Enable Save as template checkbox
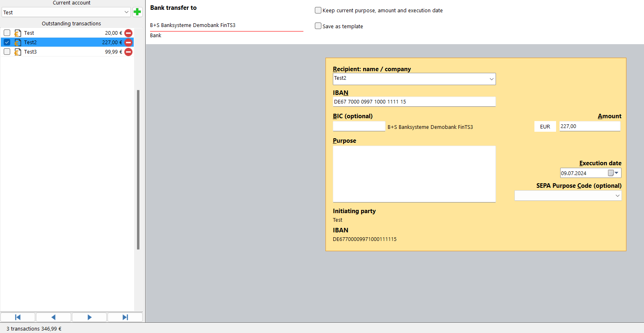Image resolution: width=644 pixels, height=333 pixels. click(x=318, y=26)
